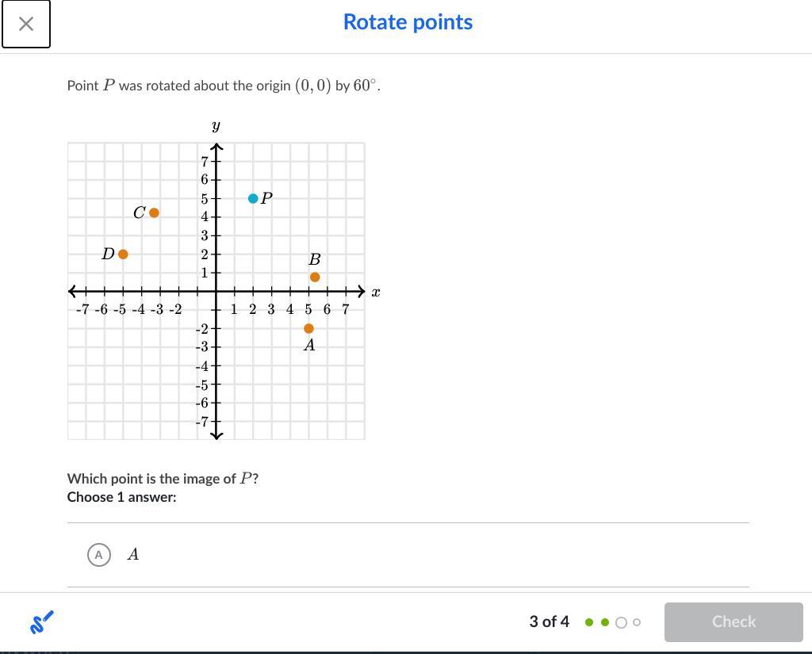Click orange point A on the graph

[x=308, y=328]
